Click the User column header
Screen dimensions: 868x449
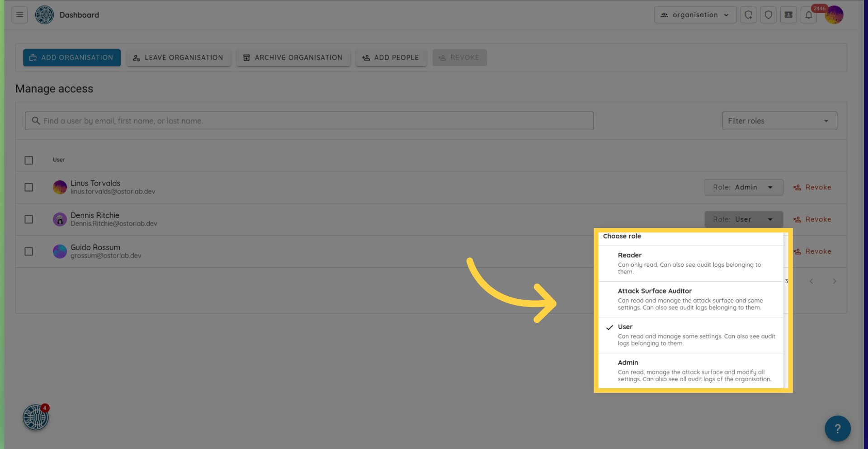coord(59,160)
